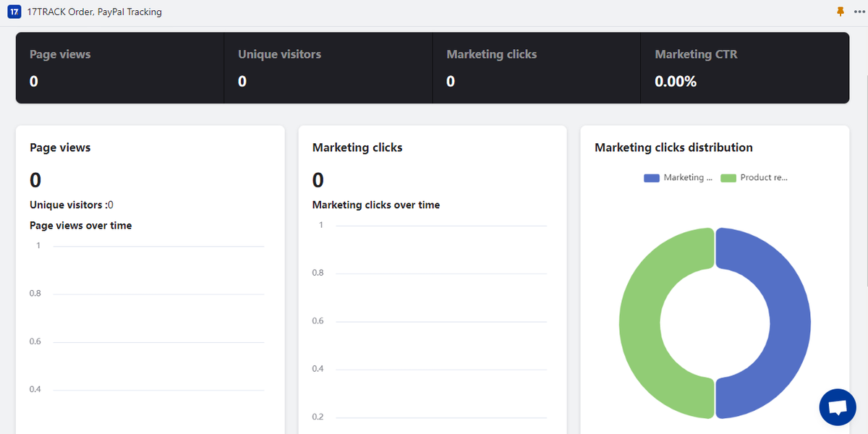The image size is (868, 434).
Task: Click the 'Marketing clicks distribution' heading
Action: [x=673, y=148]
